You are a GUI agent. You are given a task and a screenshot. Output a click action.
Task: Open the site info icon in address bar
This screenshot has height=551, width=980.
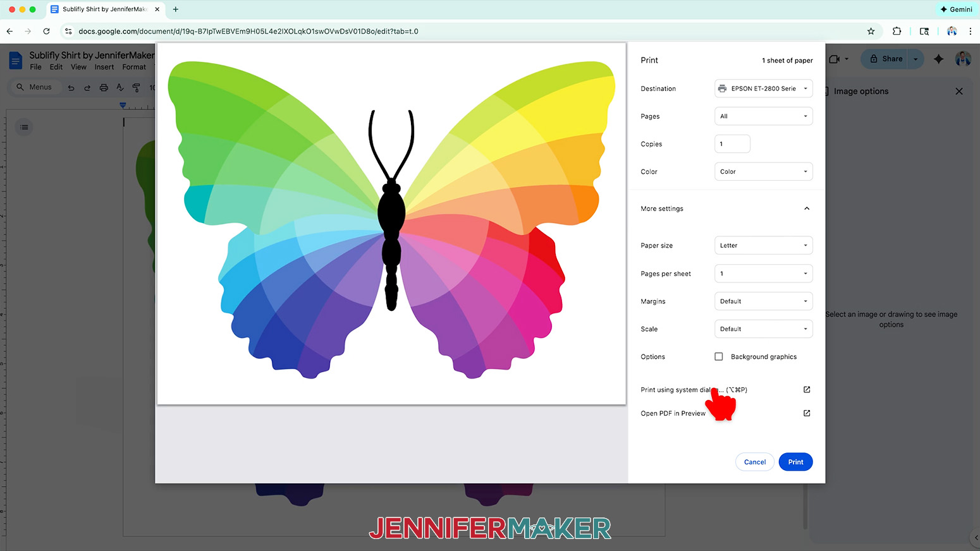pyautogui.click(x=68, y=31)
